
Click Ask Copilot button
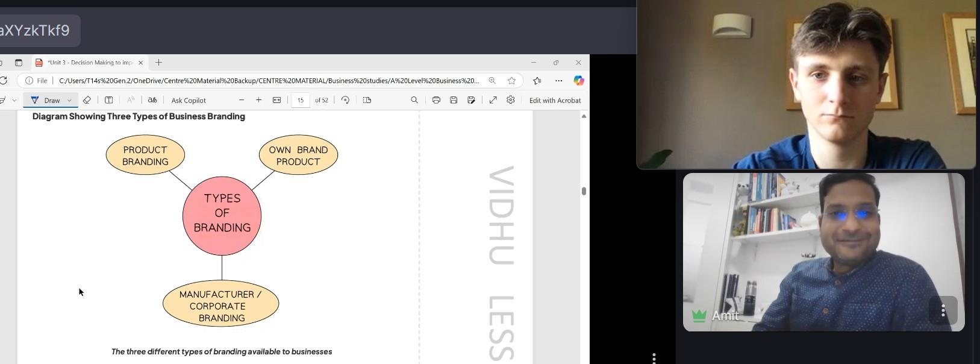(189, 100)
